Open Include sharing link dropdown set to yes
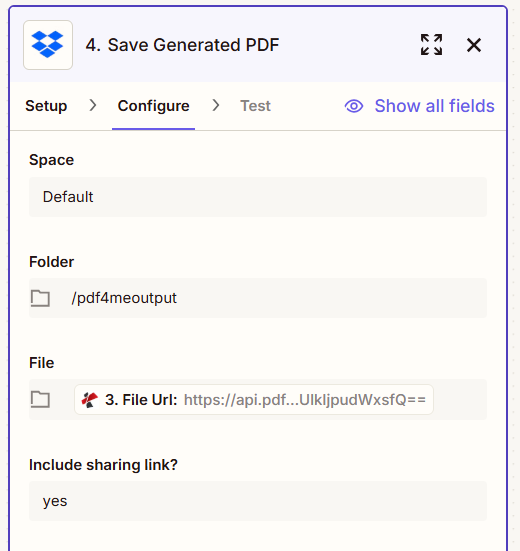Image resolution: width=520 pixels, height=551 pixels. tap(258, 501)
